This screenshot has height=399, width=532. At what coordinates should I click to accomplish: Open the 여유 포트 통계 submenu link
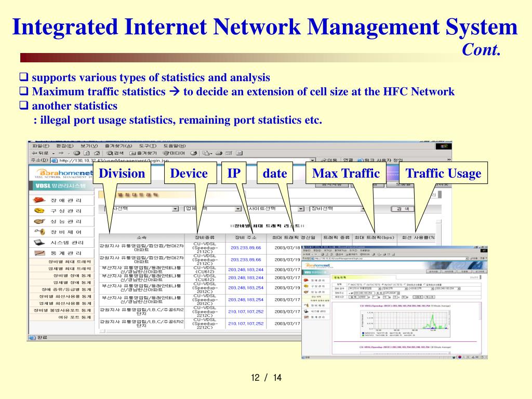tap(75, 317)
